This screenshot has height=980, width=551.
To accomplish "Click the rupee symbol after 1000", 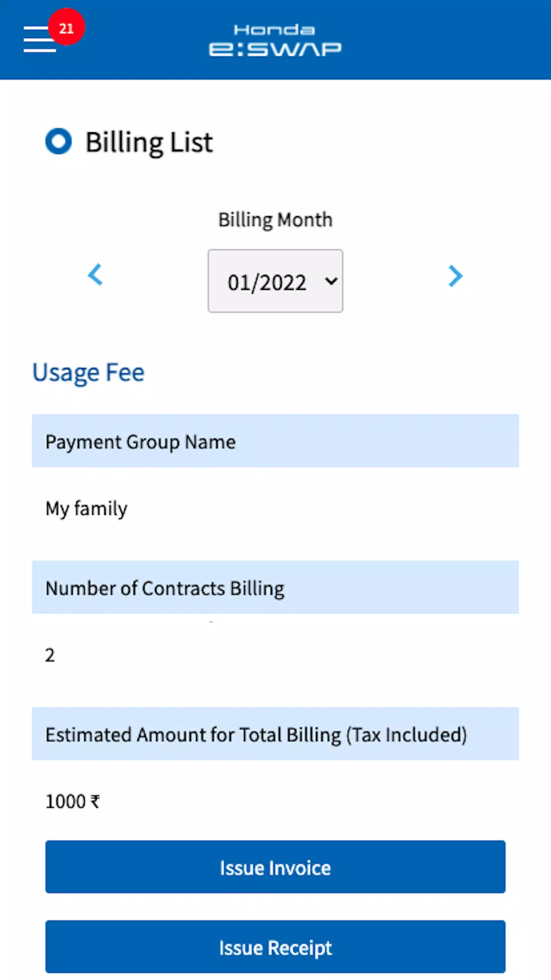I will coord(95,802).
